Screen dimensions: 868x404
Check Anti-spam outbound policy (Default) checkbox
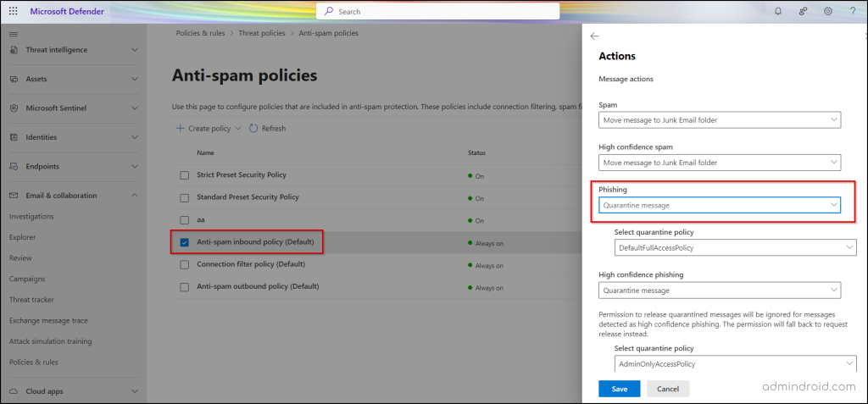184,287
